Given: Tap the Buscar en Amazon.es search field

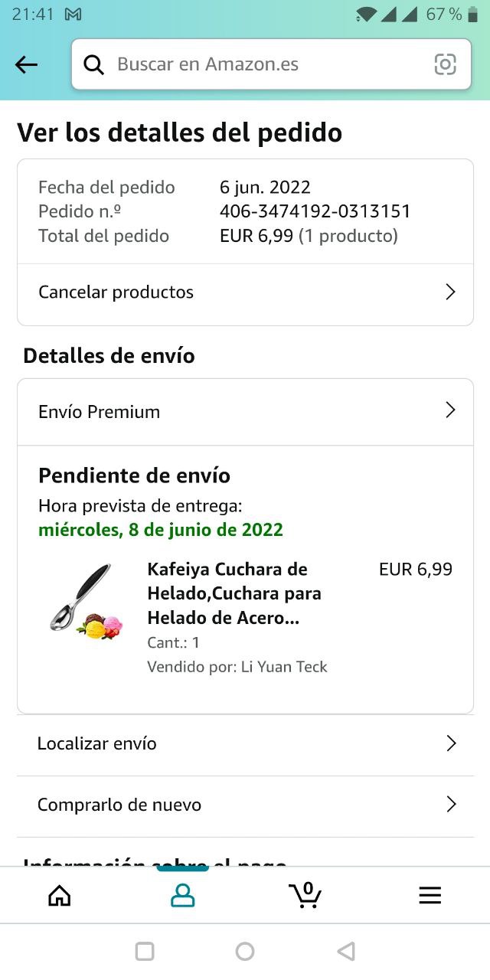Looking at the screenshot, I should [268, 64].
